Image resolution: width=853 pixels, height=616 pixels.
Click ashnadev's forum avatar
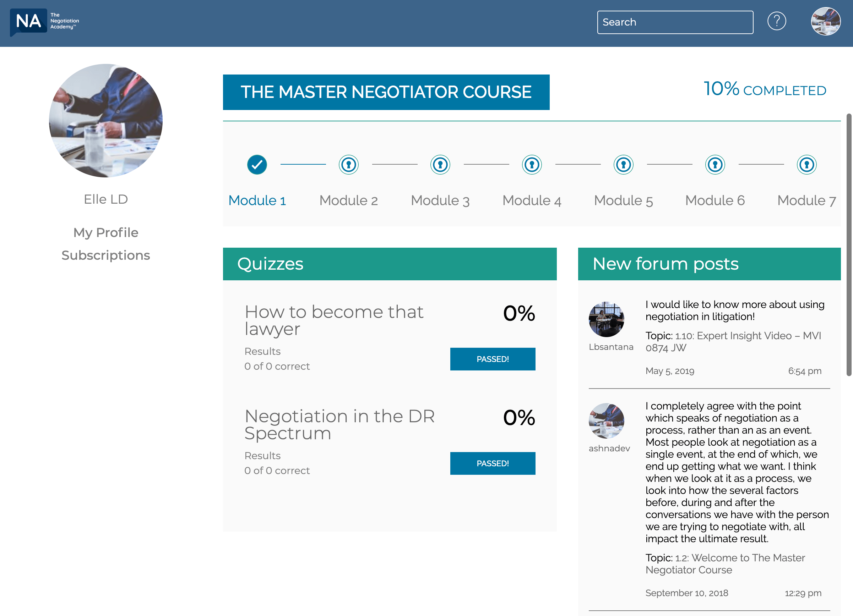[606, 420]
